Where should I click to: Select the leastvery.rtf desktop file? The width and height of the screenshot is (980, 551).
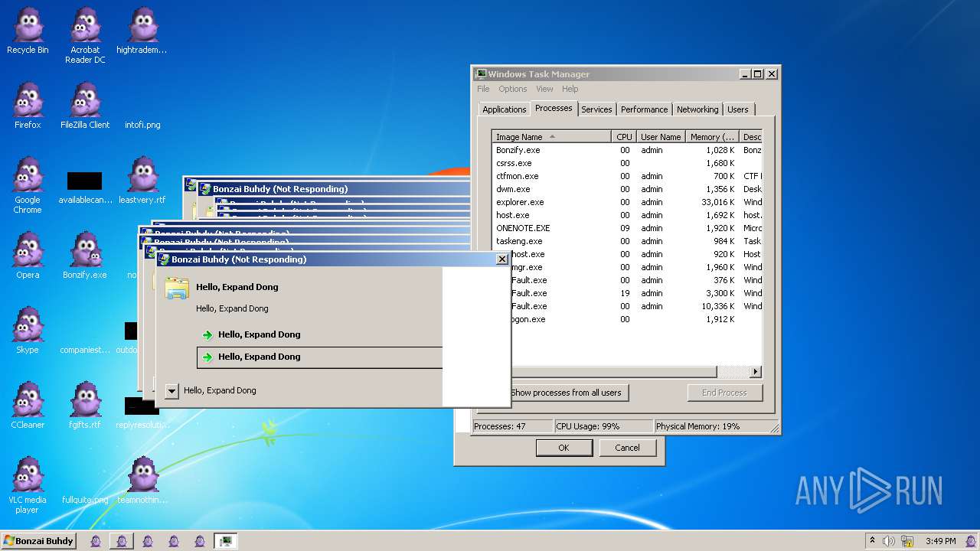pyautogui.click(x=142, y=181)
